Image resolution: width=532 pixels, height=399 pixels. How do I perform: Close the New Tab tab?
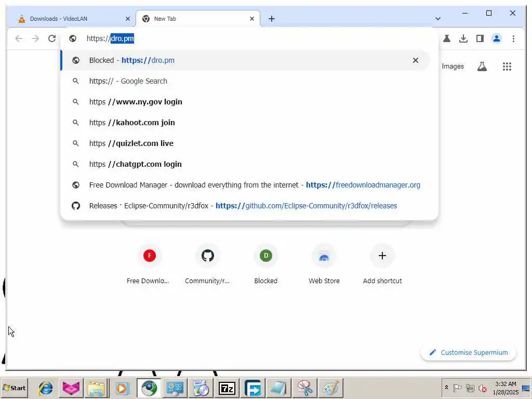pyautogui.click(x=252, y=19)
